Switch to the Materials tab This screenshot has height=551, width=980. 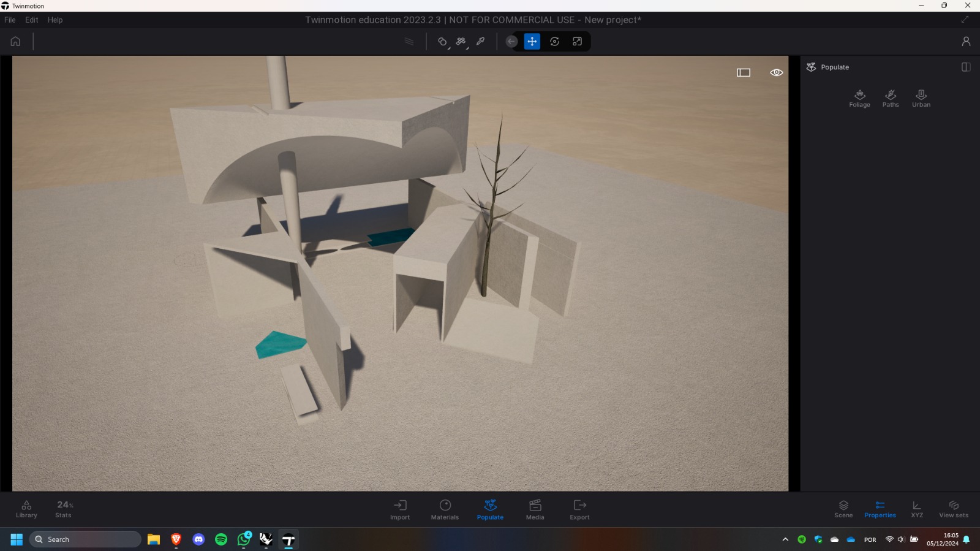pos(445,510)
